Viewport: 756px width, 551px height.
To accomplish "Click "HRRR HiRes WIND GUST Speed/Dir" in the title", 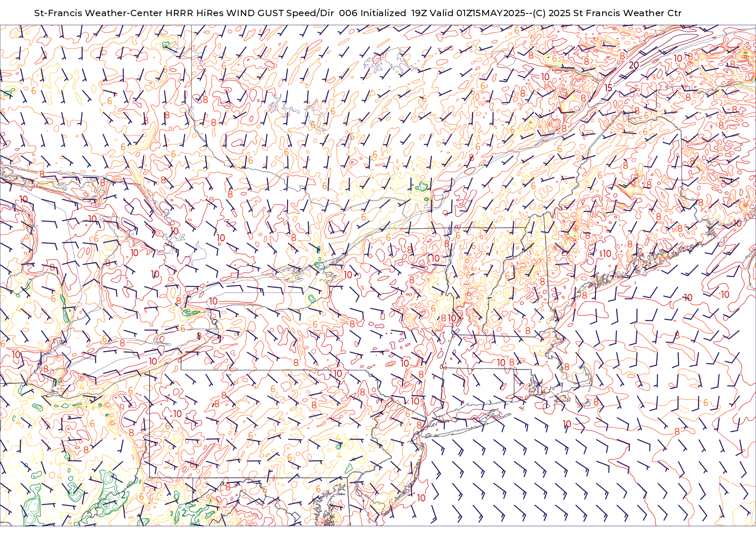I will point(250,13).
